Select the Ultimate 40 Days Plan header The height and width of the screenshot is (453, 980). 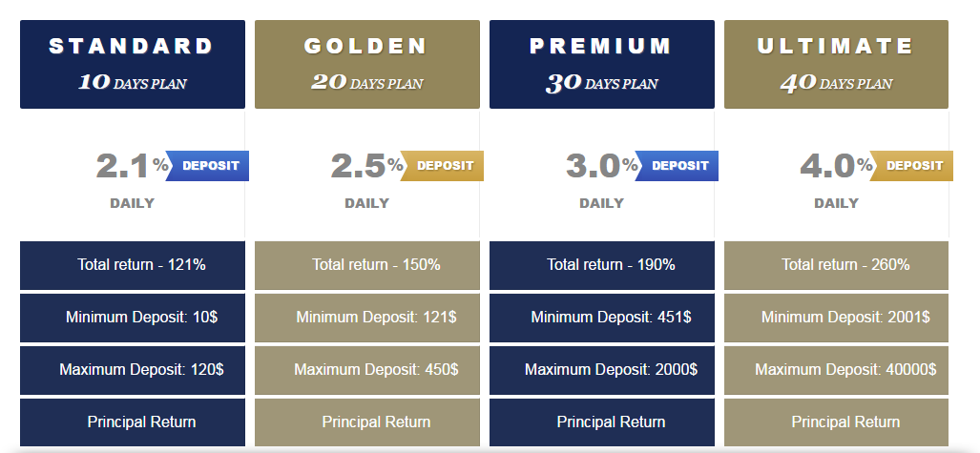(836, 64)
